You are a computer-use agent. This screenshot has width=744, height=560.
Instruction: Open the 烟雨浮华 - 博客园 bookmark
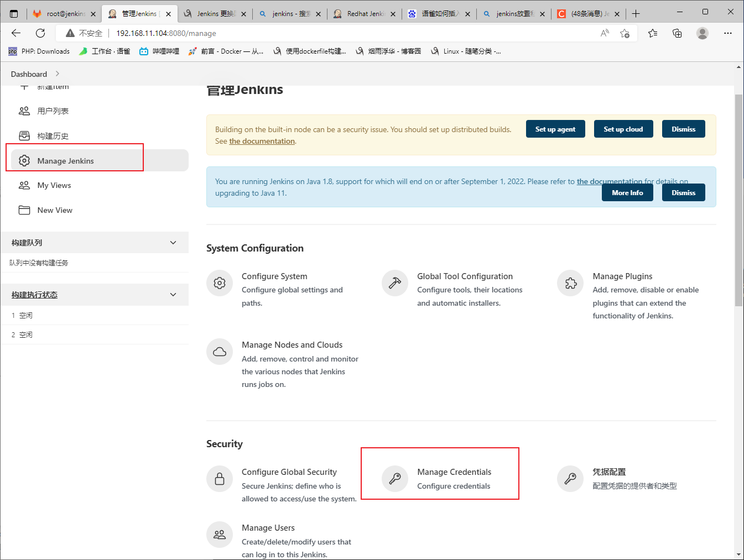[388, 51]
